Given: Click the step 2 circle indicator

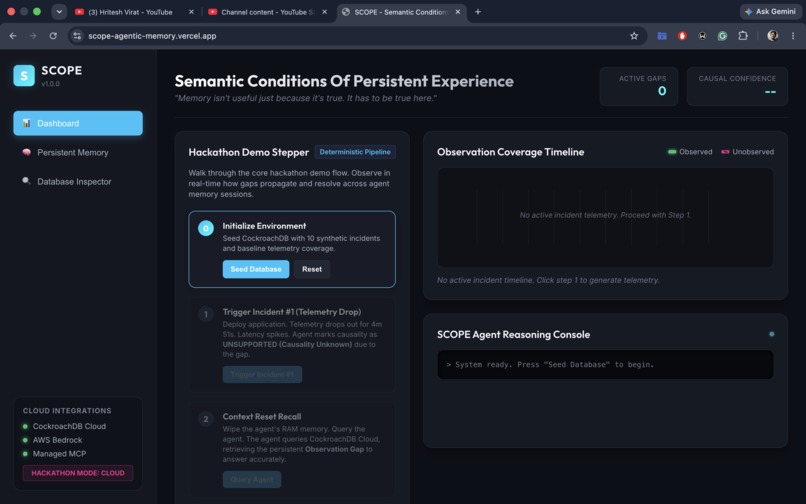Looking at the screenshot, I should coord(206,419).
